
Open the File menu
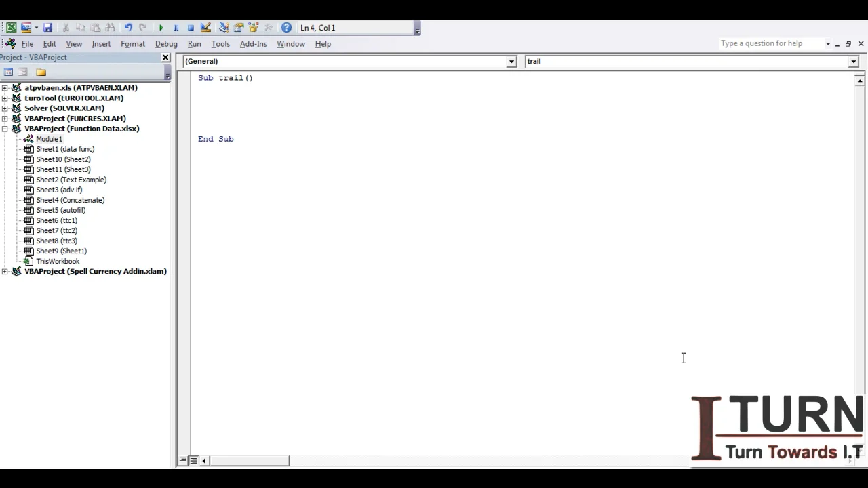tap(27, 44)
